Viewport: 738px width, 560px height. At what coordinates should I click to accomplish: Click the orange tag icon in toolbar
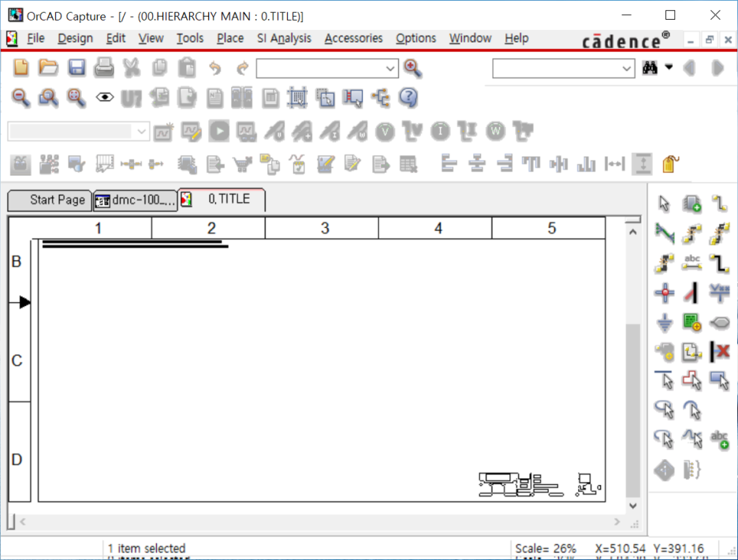pos(670,164)
